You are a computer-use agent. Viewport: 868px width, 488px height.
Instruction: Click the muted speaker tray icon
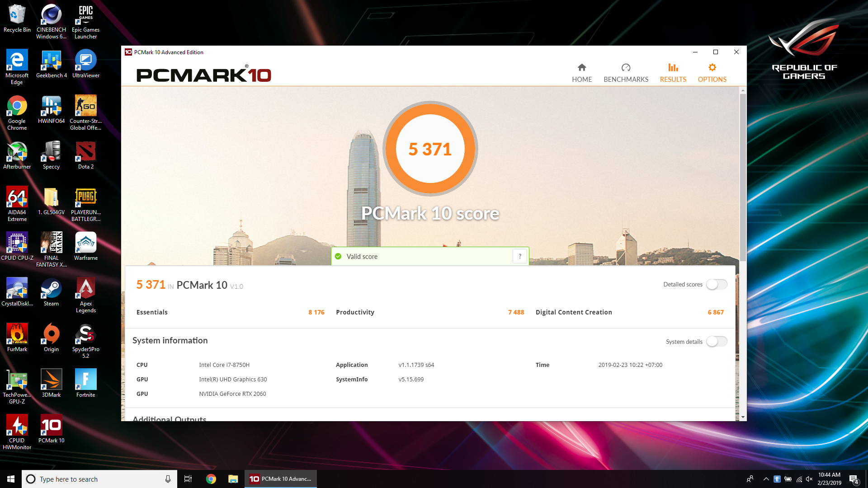(809, 479)
